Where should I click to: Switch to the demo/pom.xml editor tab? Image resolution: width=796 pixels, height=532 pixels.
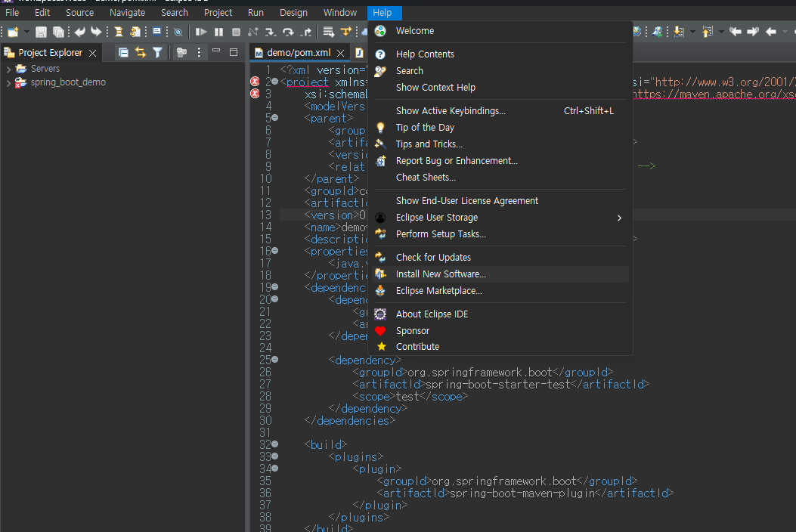click(x=299, y=52)
